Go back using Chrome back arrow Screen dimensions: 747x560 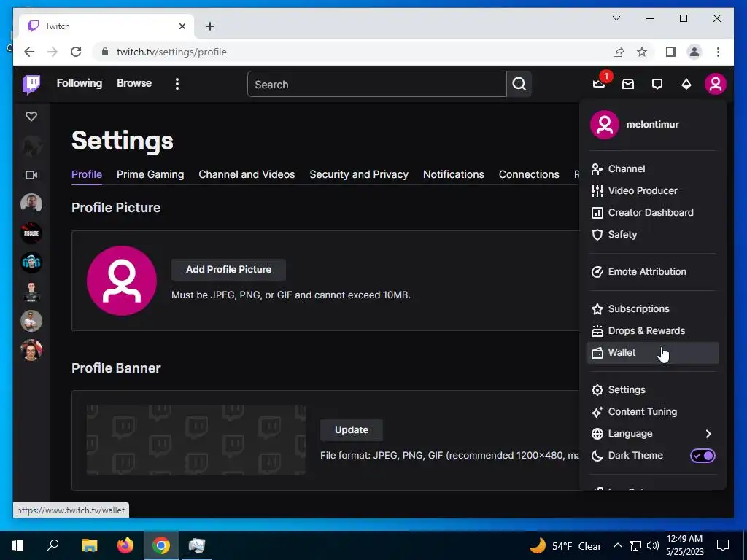pos(29,52)
